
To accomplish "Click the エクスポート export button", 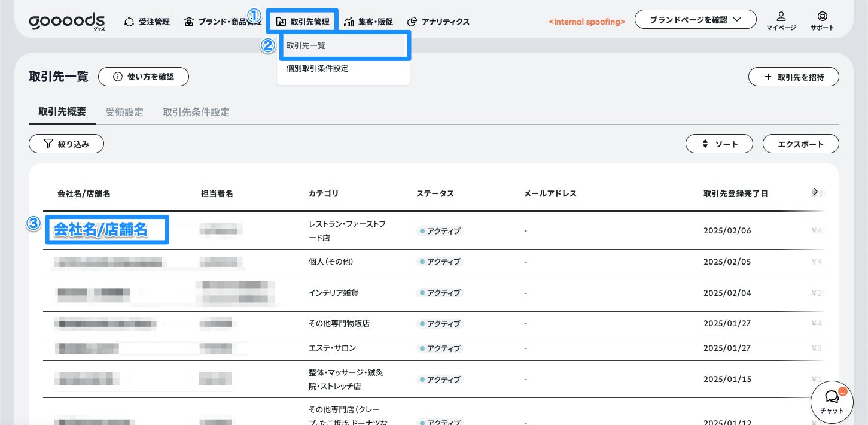I will pos(800,144).
